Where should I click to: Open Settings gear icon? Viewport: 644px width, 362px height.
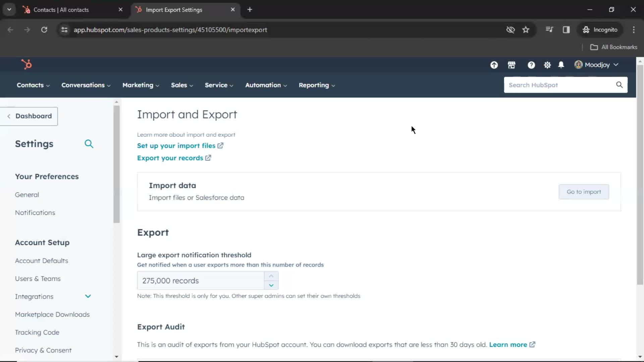547,65
